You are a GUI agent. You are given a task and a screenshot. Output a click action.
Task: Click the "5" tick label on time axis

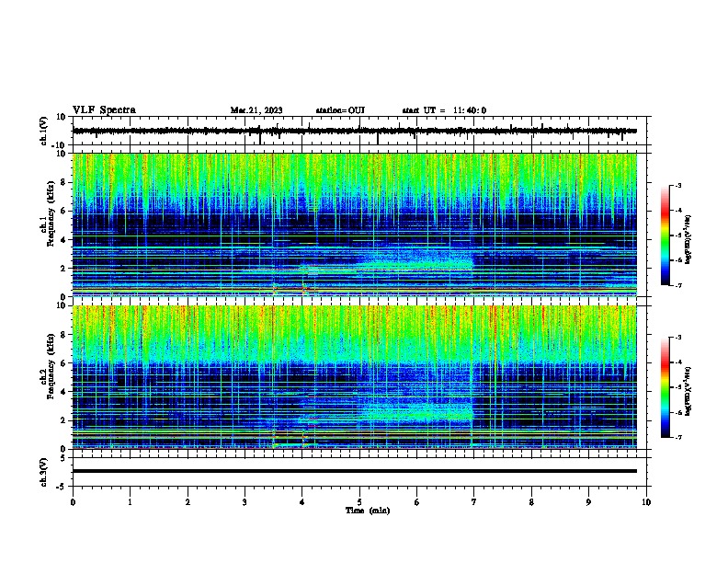tap(359, 502)
